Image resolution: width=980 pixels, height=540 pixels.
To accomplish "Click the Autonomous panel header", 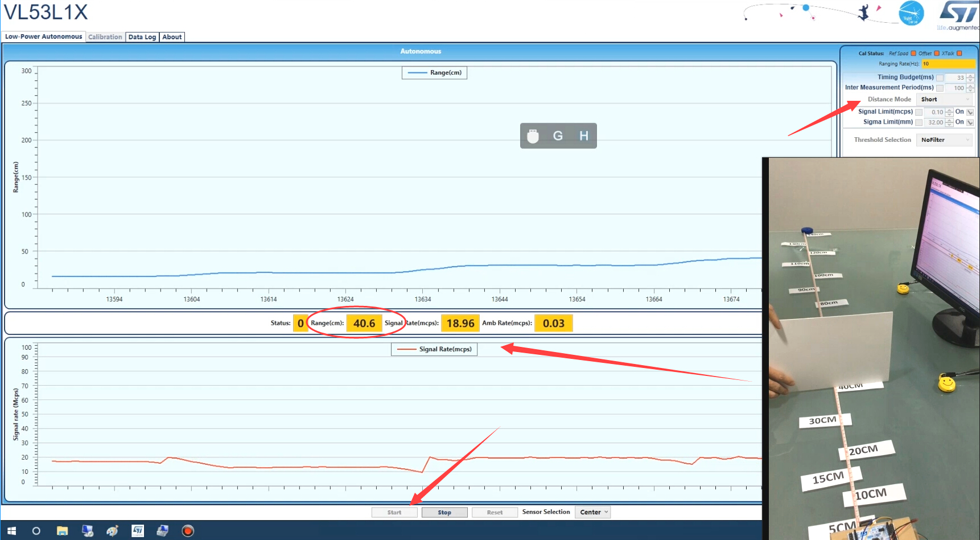I will [x=421, y=51].
